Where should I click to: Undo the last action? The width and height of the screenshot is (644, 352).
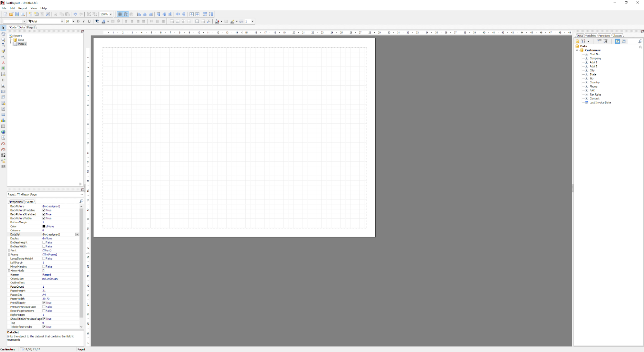point(75,14)
